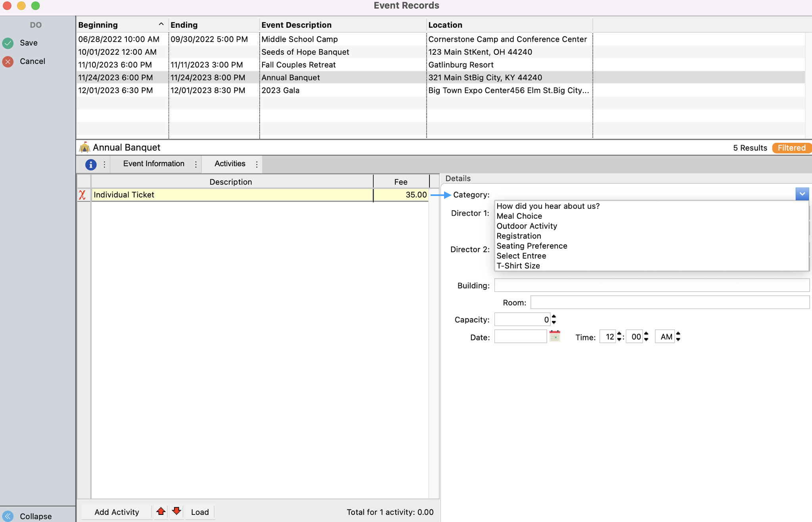Move activity up with red up arrow
This screenshot has height=522, width=812.
[x=161, y=511]
